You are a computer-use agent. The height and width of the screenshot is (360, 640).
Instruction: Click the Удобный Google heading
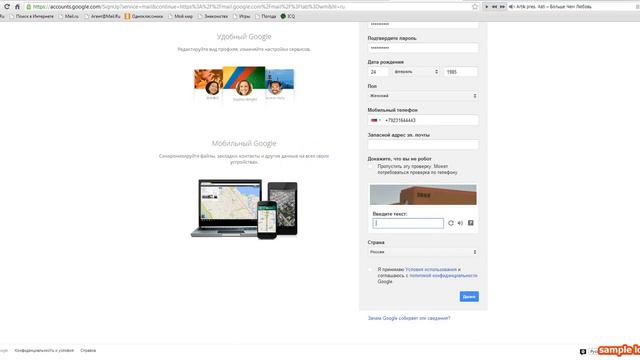pyautogui.click(x=244, y=37)
